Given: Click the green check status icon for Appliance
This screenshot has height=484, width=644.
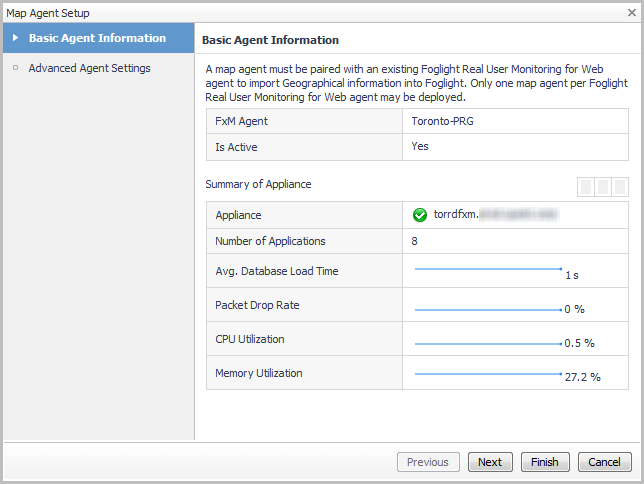Looking at the screenshot, I should coord(420,214).
